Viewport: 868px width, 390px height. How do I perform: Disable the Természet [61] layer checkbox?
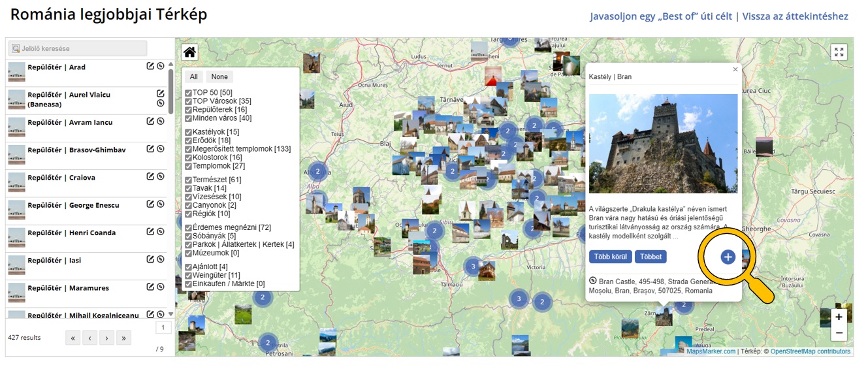pos(188,180)
